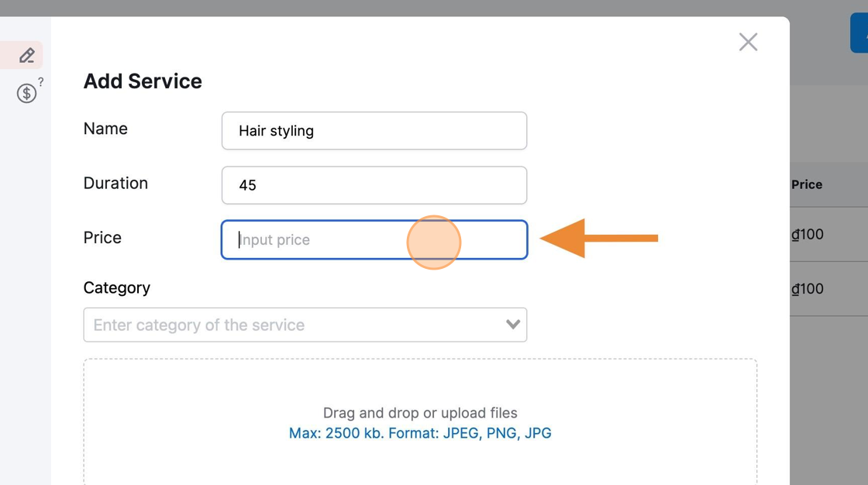Click the Max: 2500 kb format text
The image size is (868, 485).
(x=420, y=433)
